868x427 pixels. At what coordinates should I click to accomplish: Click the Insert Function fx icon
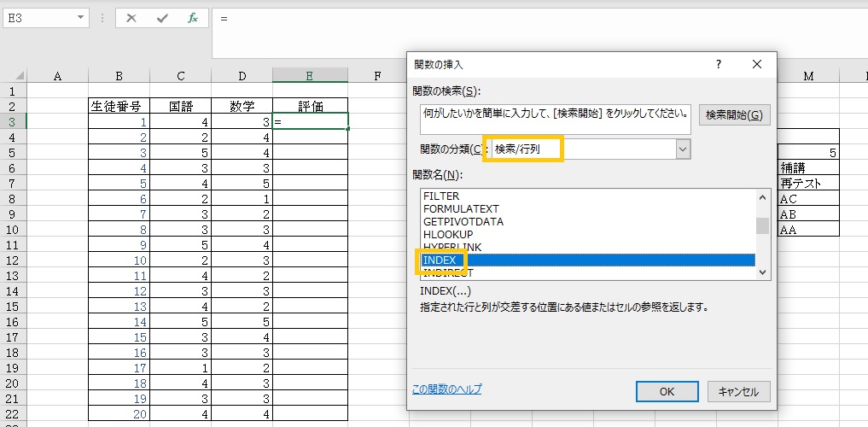(193, 18)
